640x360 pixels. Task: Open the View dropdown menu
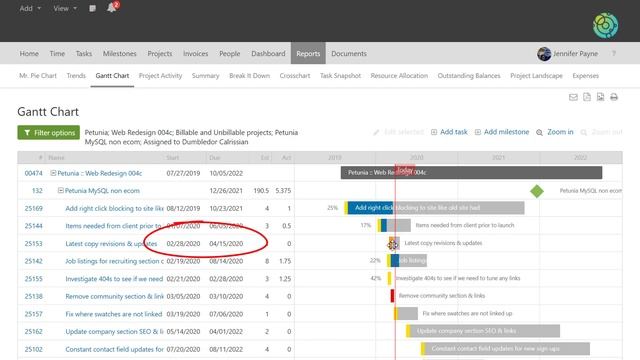tap(65, 8)
